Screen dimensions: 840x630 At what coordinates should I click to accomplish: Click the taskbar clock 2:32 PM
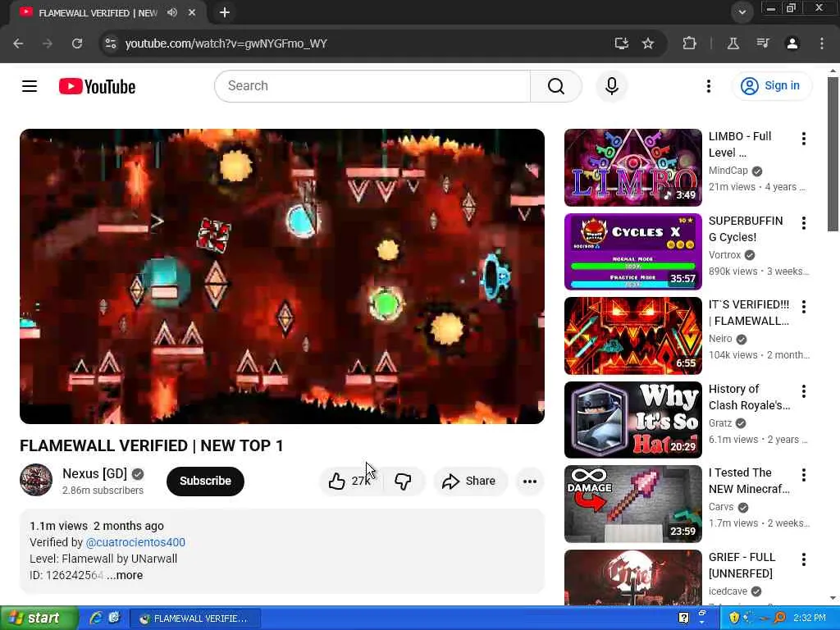pos(810,619)
